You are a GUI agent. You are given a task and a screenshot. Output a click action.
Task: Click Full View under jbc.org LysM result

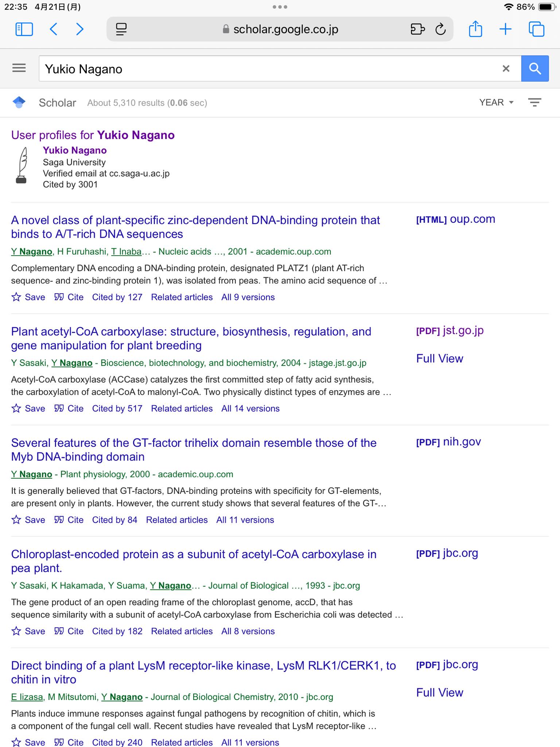[x=440, y=692]
